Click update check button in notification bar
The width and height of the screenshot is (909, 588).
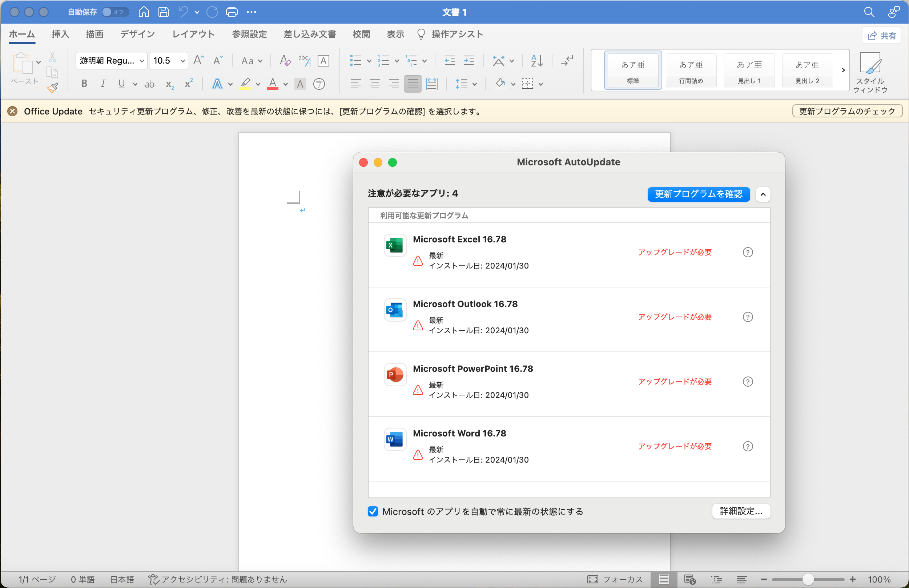pyautogui.click(x=847, y=111)
